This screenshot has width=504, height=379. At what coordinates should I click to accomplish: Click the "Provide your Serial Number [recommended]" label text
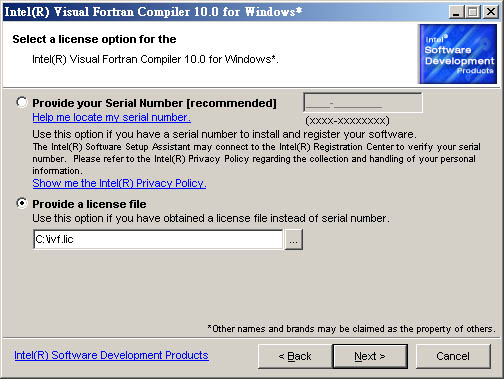pyautogui.click(x=154, y=103)
